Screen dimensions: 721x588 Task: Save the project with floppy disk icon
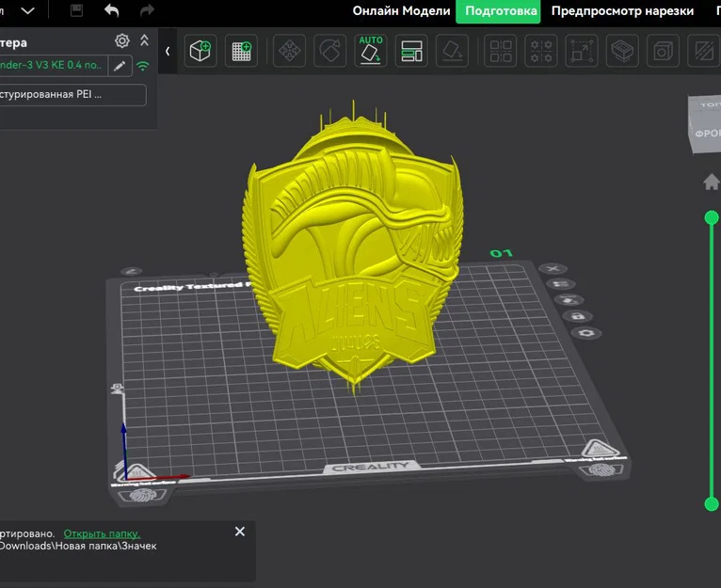(x=76, y=10)
